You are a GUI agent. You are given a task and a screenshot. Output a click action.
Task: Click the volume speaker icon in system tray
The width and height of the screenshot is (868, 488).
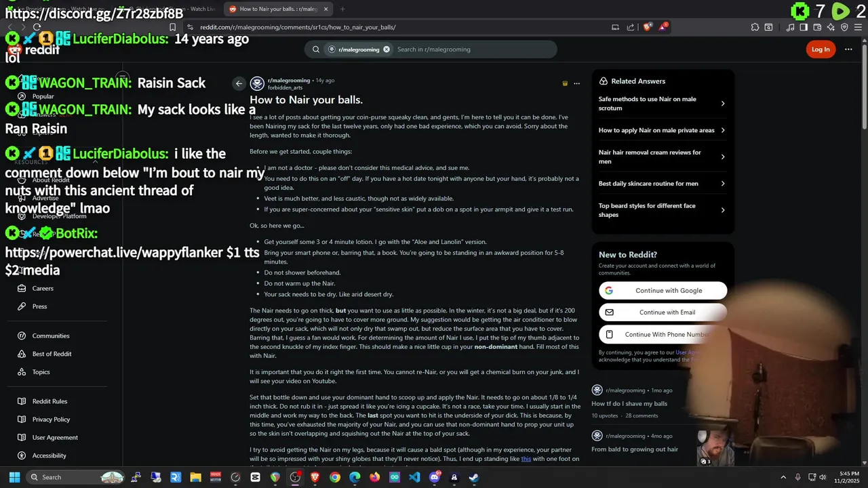(823, 477)
